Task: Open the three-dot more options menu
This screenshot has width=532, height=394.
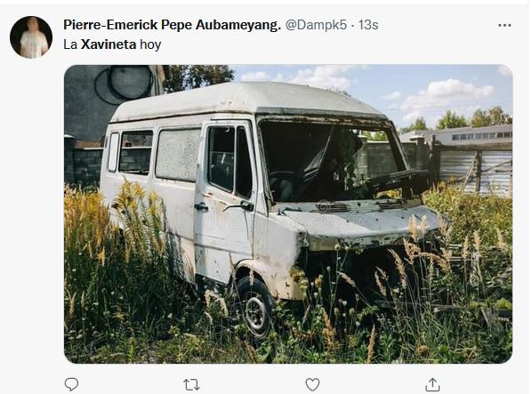Action: [x=504, y=25]
